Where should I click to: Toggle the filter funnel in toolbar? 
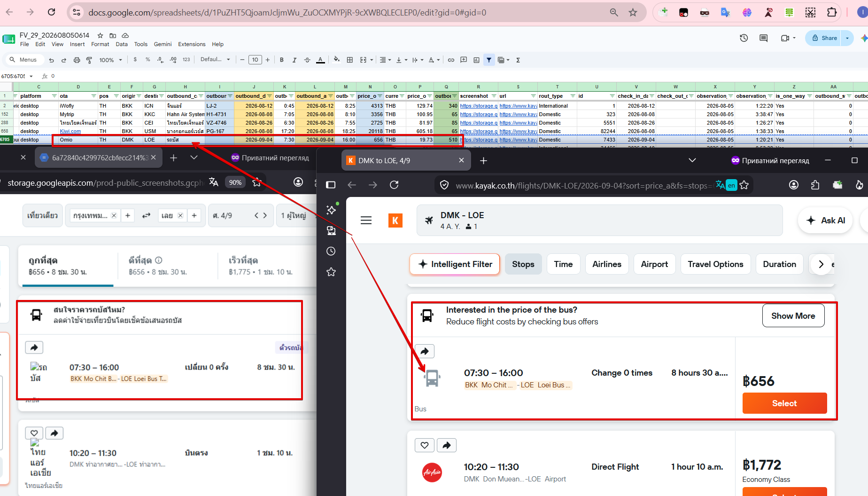tap(489, 60)
